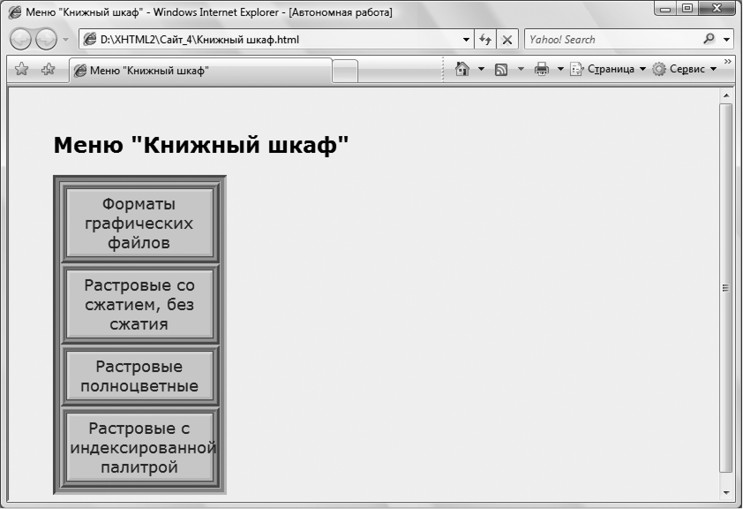
Task: Go to the Home page icon
Action: (x=462, y=69)
